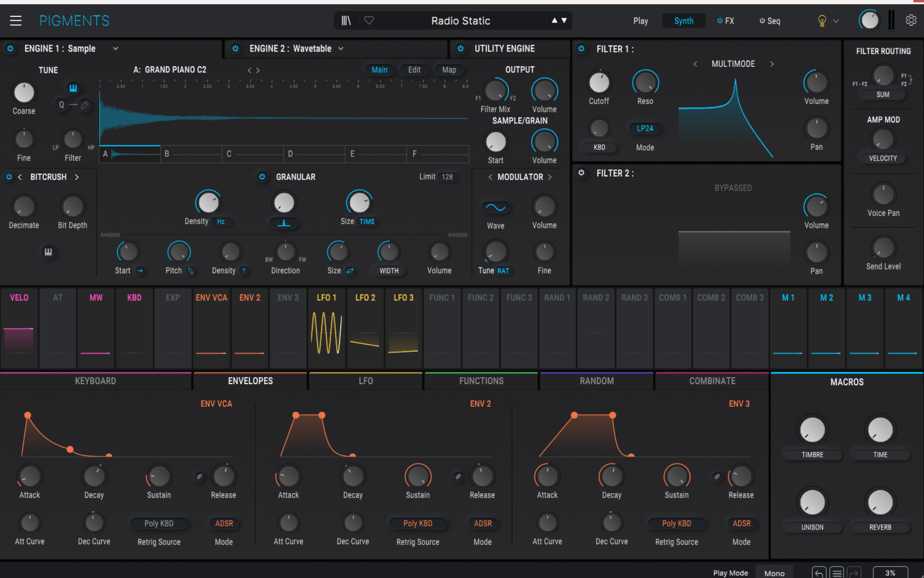
Task: Click the WIDTH button in Granular
Action: [389, 271]
